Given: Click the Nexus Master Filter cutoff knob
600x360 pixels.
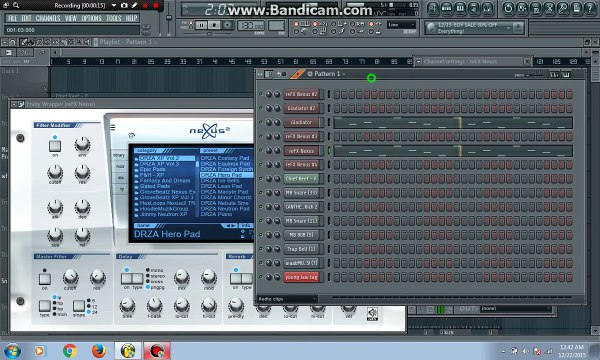Looking at the screenshot, I should 70,277.
